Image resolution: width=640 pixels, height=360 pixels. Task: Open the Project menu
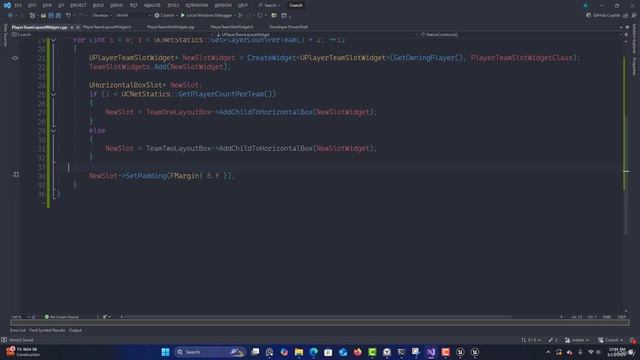click(78, 5)
